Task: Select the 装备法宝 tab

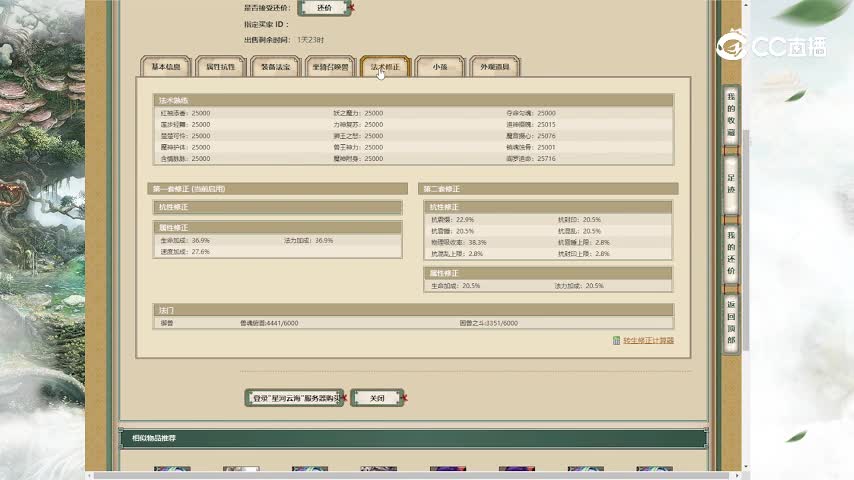Action: pyautogui.click(x=273, y=67)
